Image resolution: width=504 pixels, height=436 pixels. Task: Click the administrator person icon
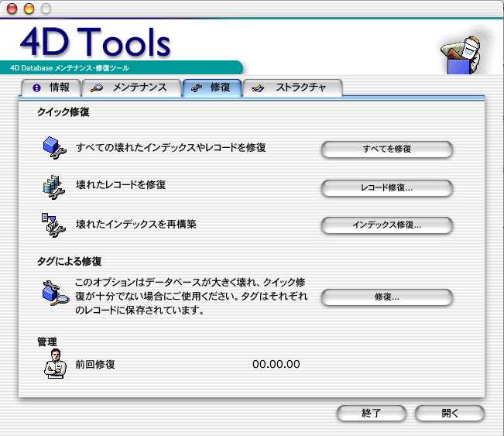53,364
